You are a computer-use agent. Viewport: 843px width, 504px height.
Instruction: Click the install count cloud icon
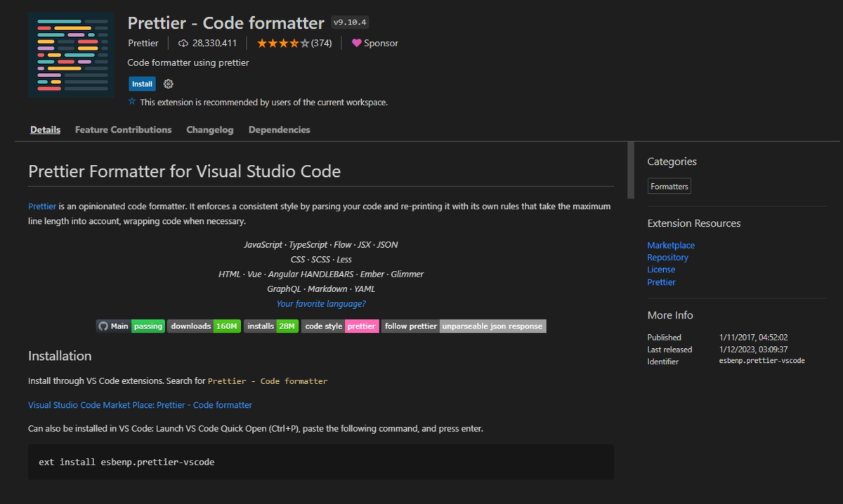tap(183, 44)
